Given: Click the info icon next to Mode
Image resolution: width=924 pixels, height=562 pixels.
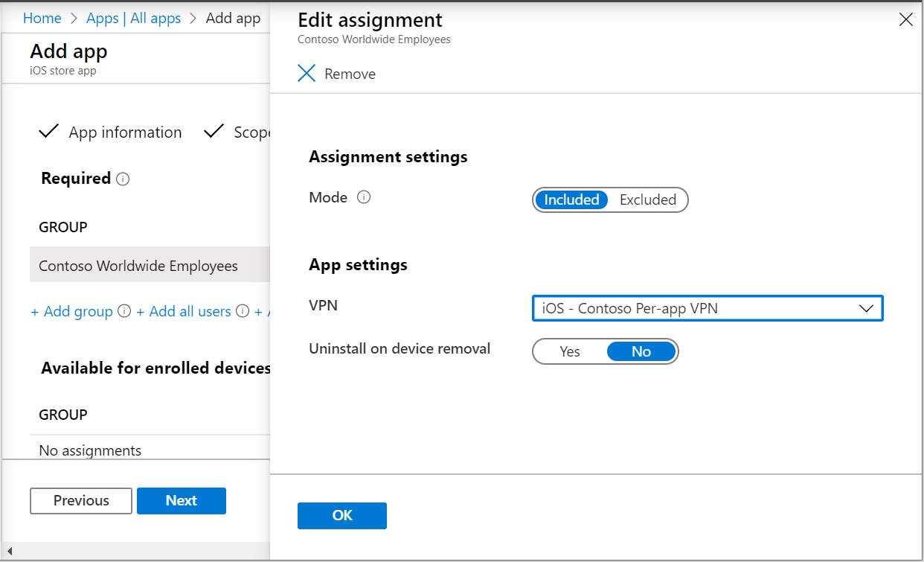Looking at the screenshot, I should [364, 197].
